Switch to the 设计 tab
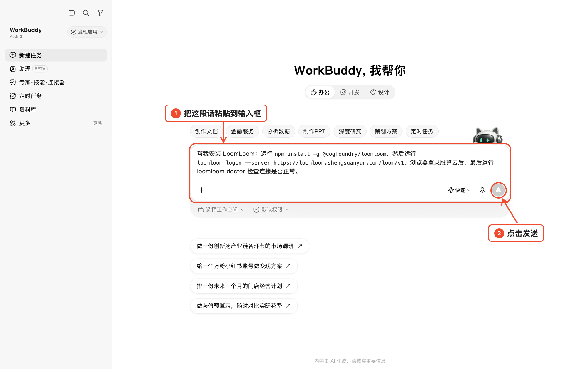 (x=380, y=92)
